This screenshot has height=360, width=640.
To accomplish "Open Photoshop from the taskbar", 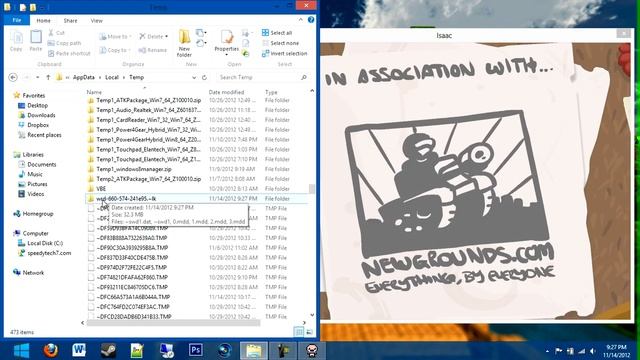I will click(x=196, y=351).
